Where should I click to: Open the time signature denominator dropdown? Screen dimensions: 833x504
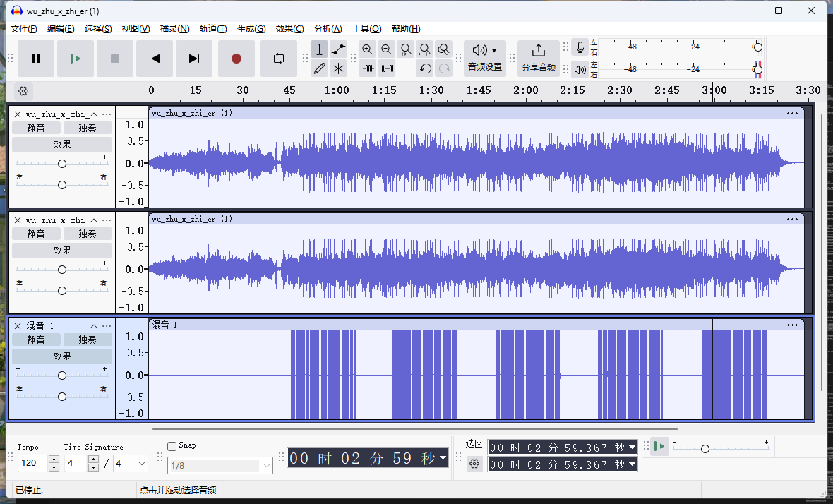(140, 464)
